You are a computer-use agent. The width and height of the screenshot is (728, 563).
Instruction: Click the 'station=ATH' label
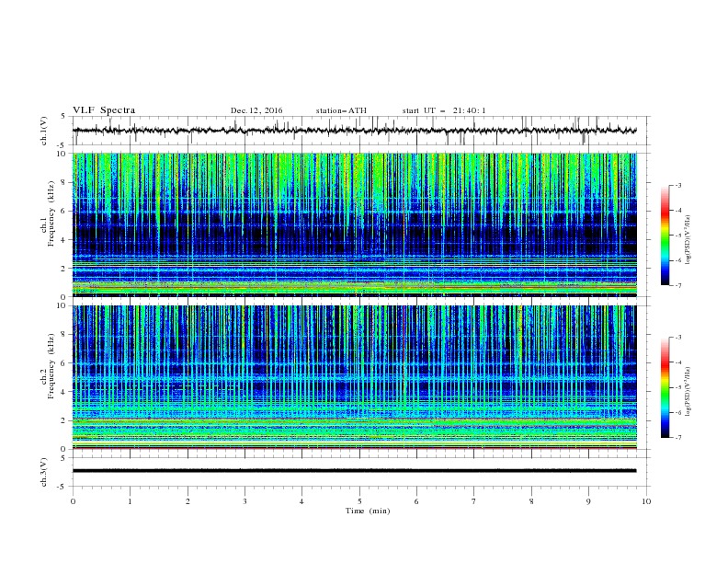[x=341, y=110]
